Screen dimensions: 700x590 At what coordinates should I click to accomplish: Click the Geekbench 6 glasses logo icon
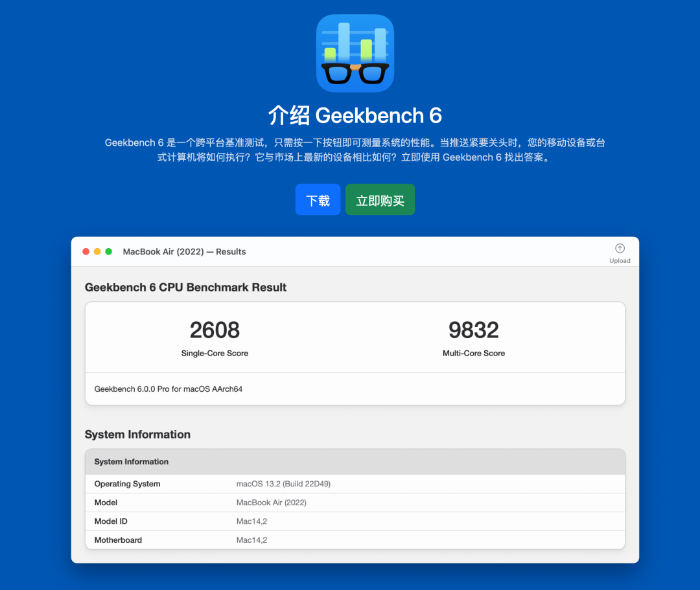pos(355,53)
